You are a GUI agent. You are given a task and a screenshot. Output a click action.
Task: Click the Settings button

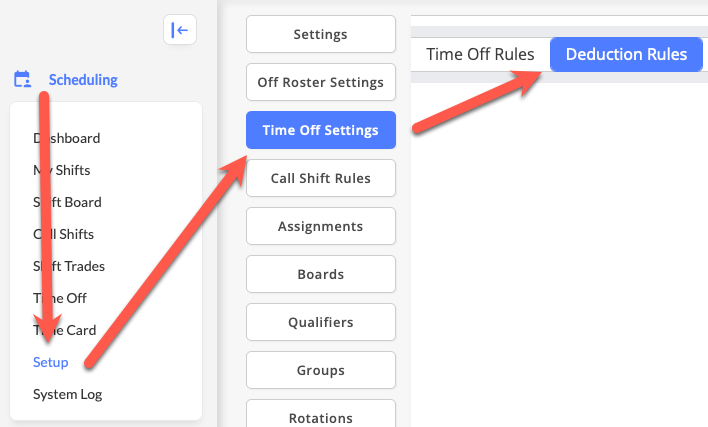click(x=320, y=34)
